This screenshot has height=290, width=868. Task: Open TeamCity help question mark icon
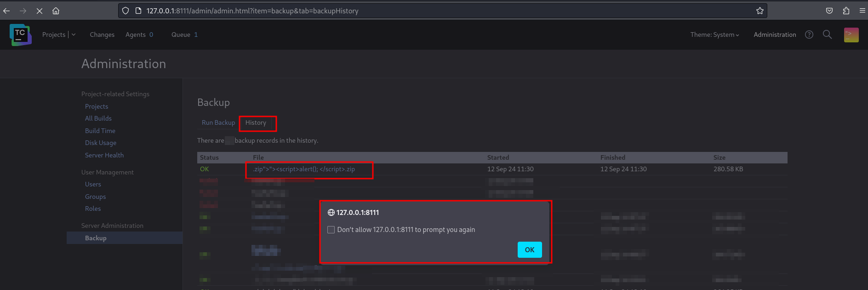pyautogui.click(x=809, y=35)
